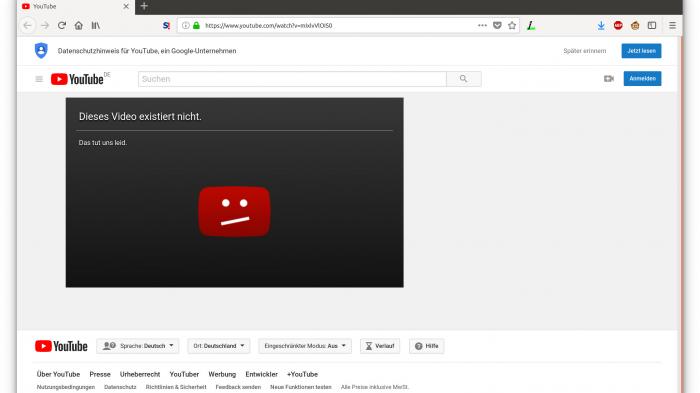Click the magnifier search button
Screen dimensions: 700x393
[x=463, y=79]
